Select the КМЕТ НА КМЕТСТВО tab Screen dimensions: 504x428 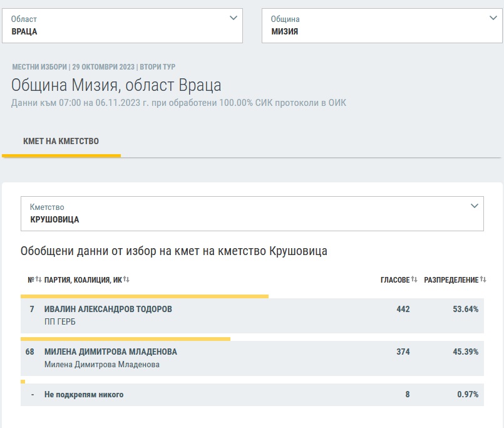tap(61, 141)
